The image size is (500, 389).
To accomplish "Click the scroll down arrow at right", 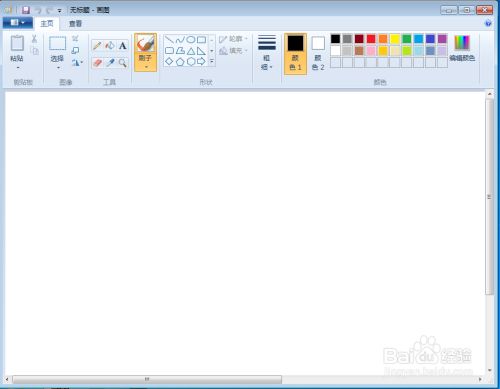I will [x=489, y=370].
